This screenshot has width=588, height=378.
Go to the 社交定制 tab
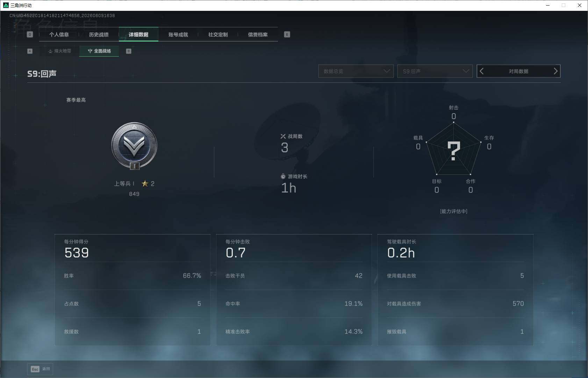[x=218, y=35]
